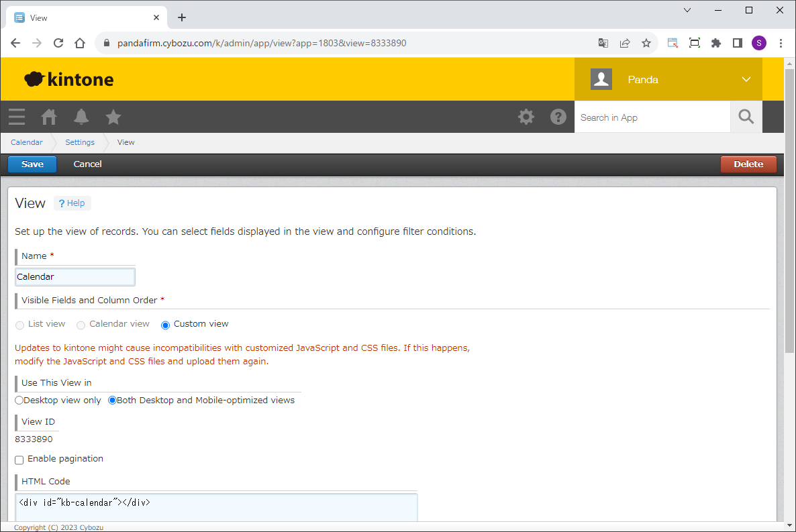Enable pagination checkbox
Viewport: 796px width, 532px height.
[19, 460]
